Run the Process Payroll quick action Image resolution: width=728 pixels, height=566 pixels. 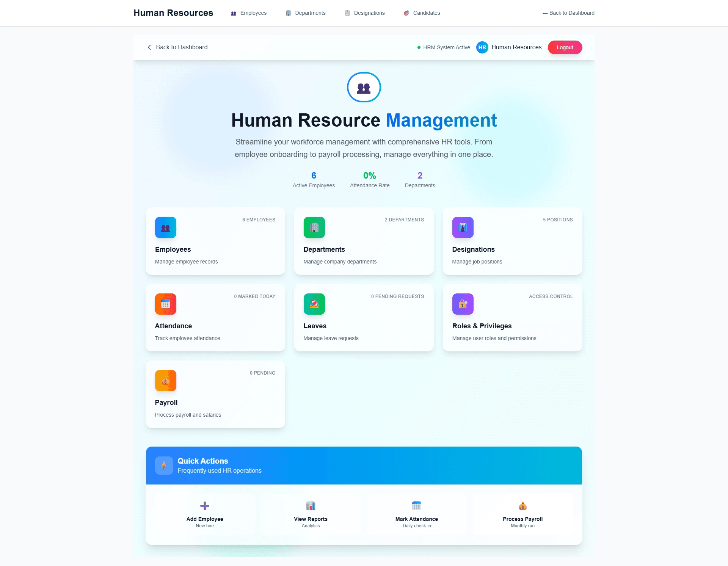(522, 514)
